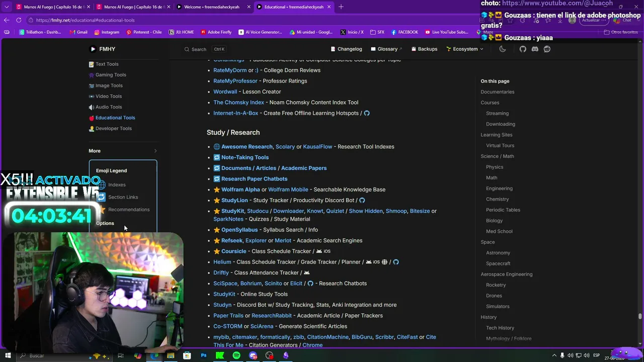Focus the Search field

[205, 49]
